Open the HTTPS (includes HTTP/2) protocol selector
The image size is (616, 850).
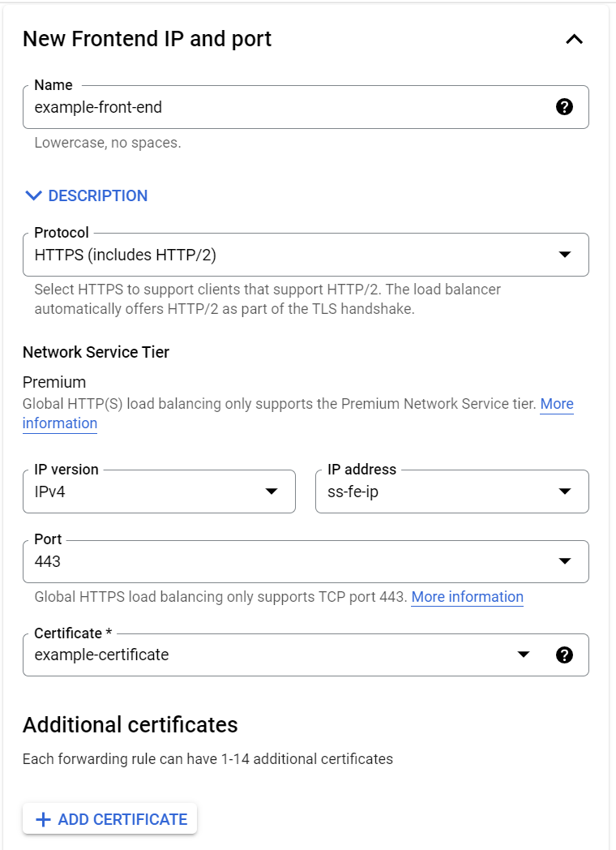coord(284,255)
